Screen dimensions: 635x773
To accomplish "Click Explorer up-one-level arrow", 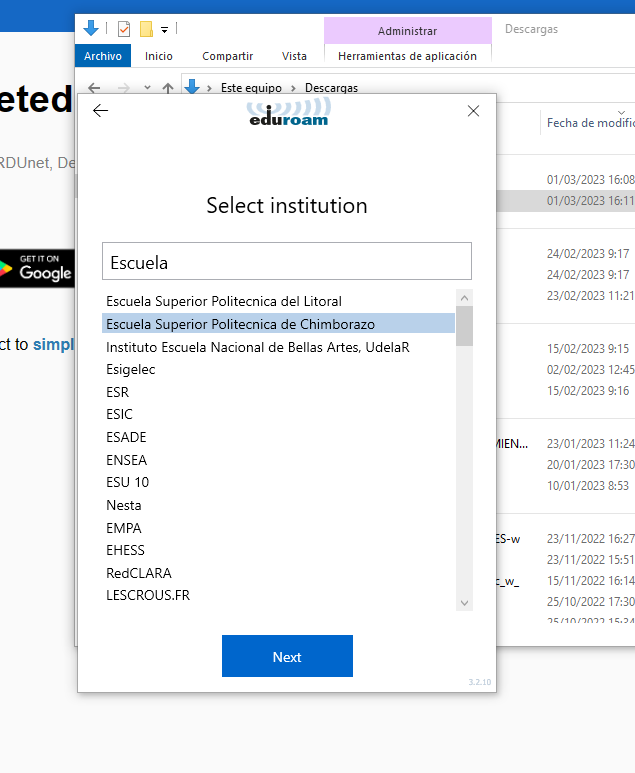I will point(168,88).
